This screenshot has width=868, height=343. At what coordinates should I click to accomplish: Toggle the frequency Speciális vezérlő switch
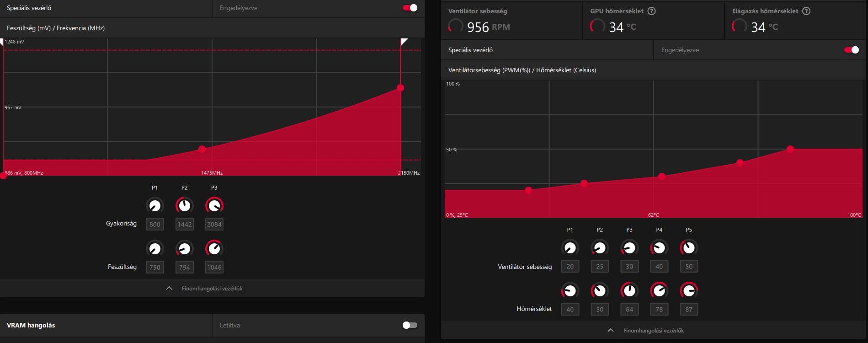coord(410,8)
